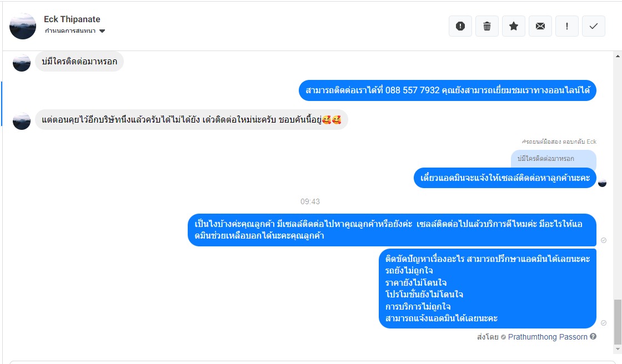Mark conversation as spam with exclamation octagon icon
The image size is (622, 364).
click(460, 26)
